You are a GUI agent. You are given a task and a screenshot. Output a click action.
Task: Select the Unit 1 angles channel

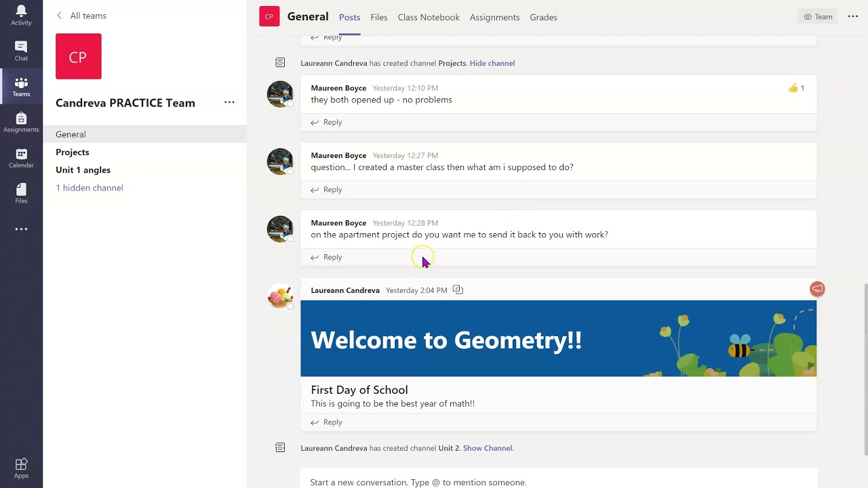[x=83, y=170]
